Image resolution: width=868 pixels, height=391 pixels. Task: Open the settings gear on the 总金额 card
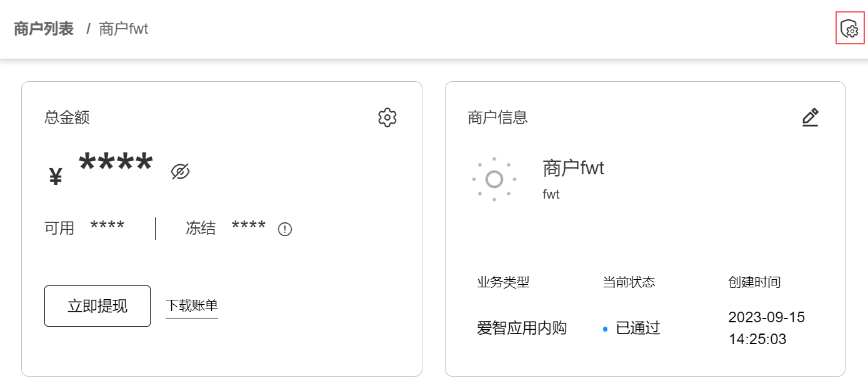click(386, 117)
